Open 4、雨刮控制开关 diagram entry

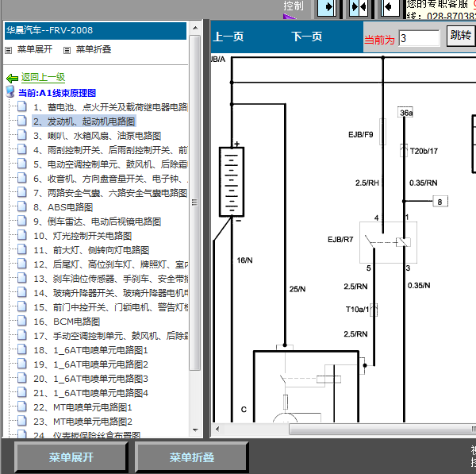coord(110,150)
